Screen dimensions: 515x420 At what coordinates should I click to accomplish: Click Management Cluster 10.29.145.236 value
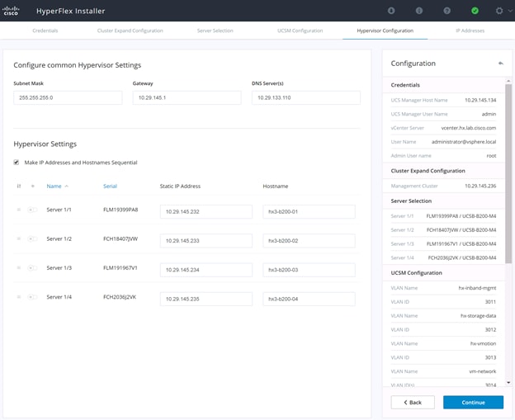pos(480,186)
